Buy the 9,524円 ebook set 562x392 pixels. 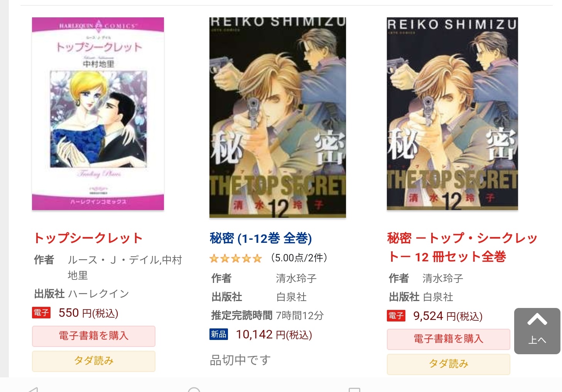449,339
